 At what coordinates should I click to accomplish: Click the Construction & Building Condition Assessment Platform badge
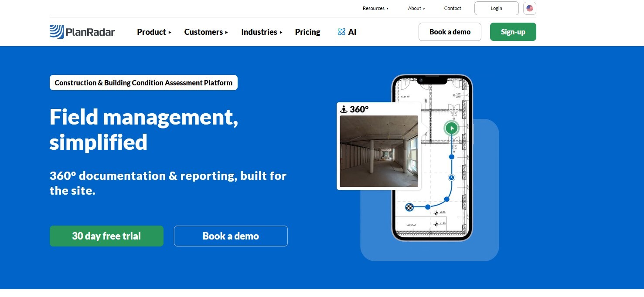[143, 83]
